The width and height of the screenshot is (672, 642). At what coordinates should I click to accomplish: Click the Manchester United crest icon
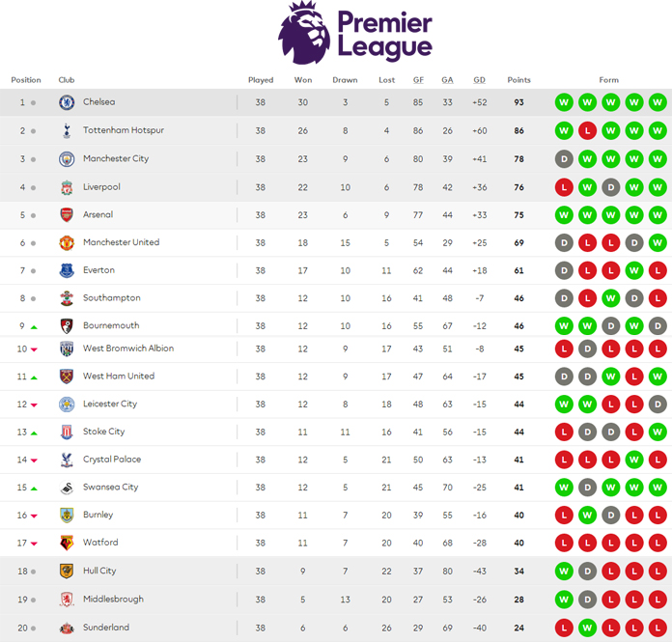(67, 242)
